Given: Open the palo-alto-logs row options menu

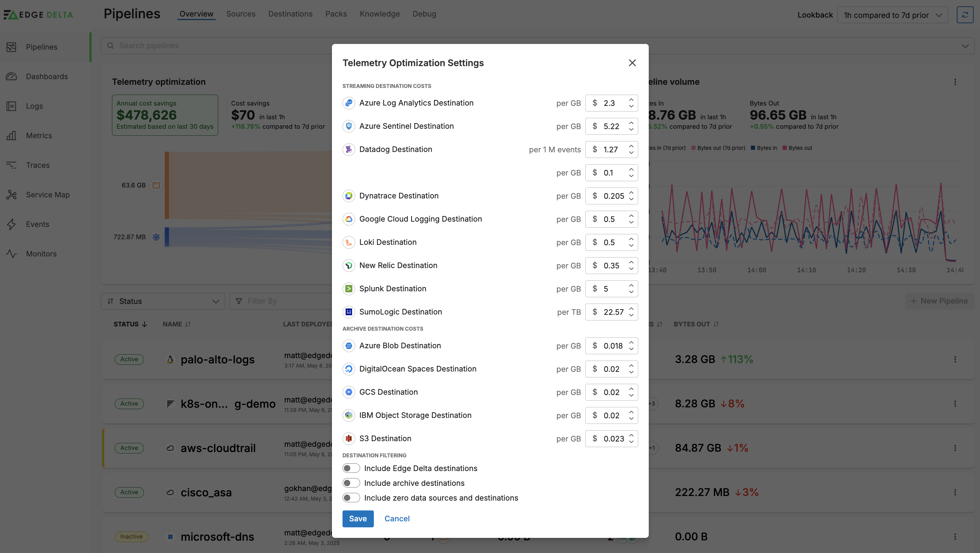Looking at the screenshot, I should 955,359.
